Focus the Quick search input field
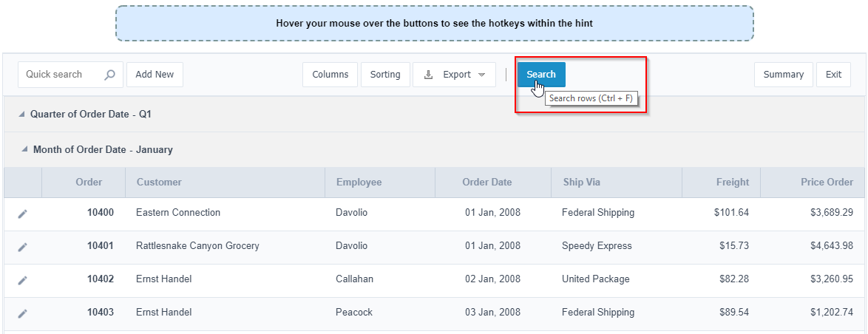 point(61,75)
